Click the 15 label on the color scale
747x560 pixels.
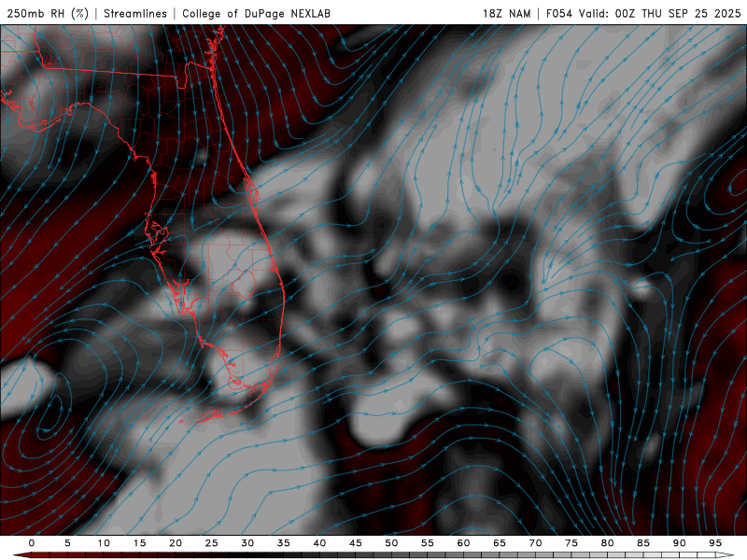pos(139,543)
